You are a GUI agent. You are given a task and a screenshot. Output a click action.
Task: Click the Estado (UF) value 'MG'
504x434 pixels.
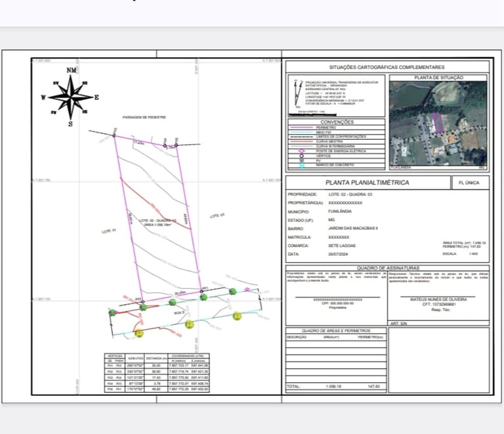click(x=331, y=220)
